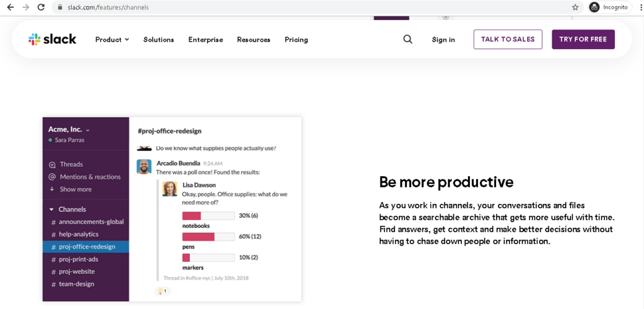Click the Arcadio Buendia name
Image resolution: width=644 pixels, height=309 pixels.
click(178, 163)
